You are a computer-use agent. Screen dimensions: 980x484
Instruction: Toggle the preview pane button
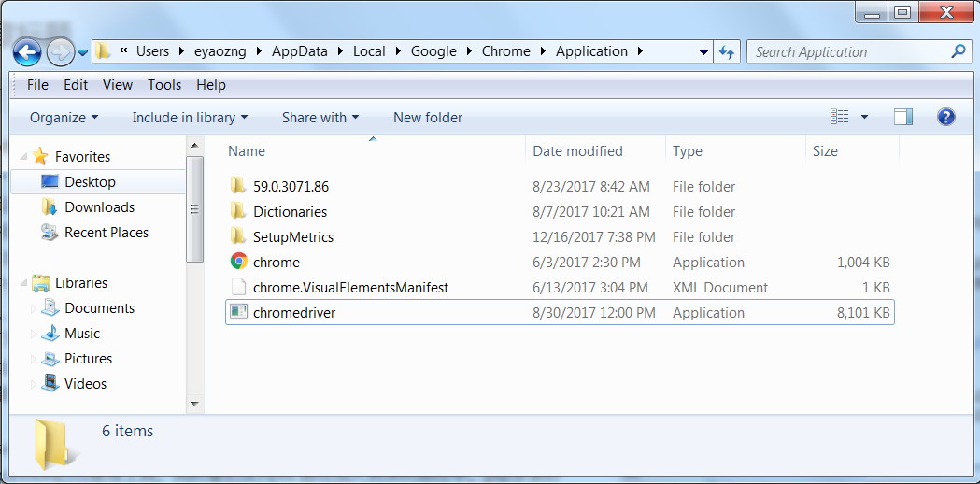pyautogui.click(x=903, y=117)
